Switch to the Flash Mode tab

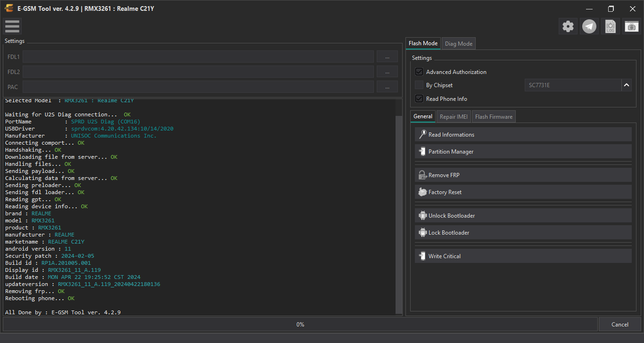tap(423, 43)
